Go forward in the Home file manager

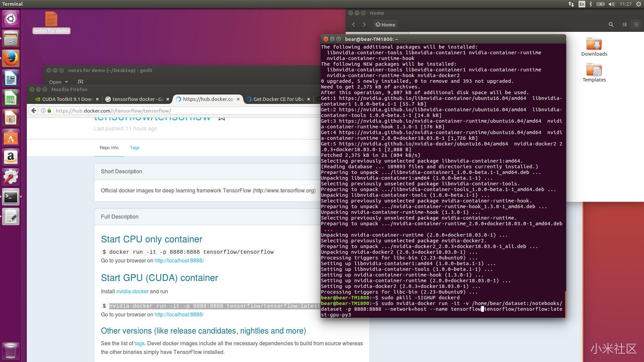[x=364, y=24]
